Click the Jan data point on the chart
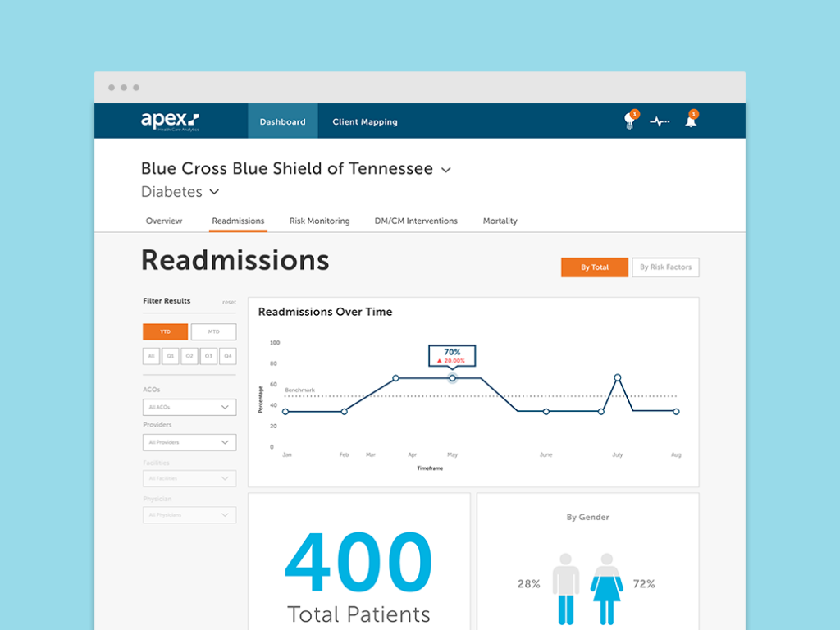Viewport: 840px width, 630px height. [285, 412]
